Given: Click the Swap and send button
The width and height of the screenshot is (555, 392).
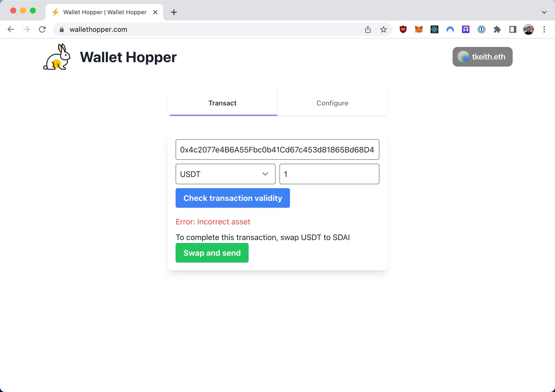Looking at the screenshot, I should pos(212,253).
